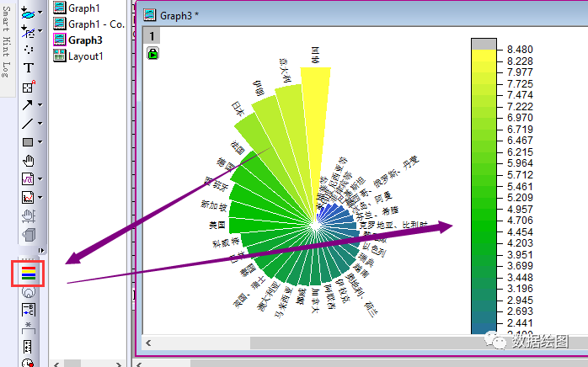Select the scale-in object tool
This screenshot has height=367, width=588.
(x=29, y=87)
